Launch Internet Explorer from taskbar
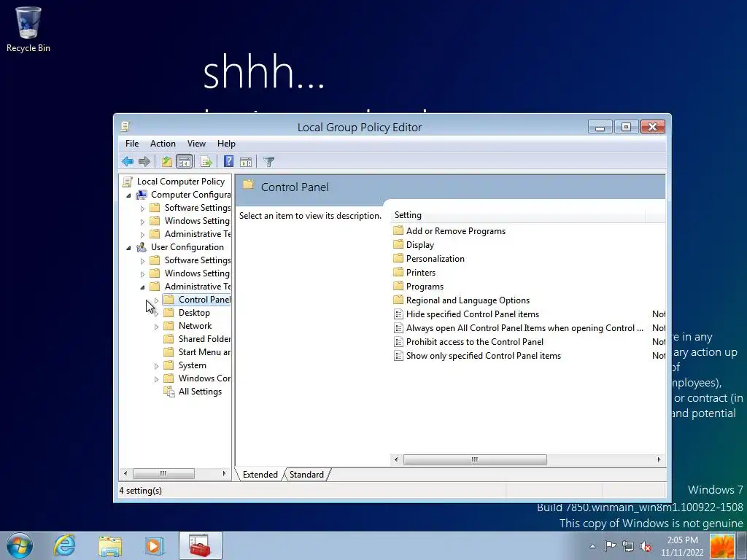This screenshot has height=560, width=747. pos(64,545)
